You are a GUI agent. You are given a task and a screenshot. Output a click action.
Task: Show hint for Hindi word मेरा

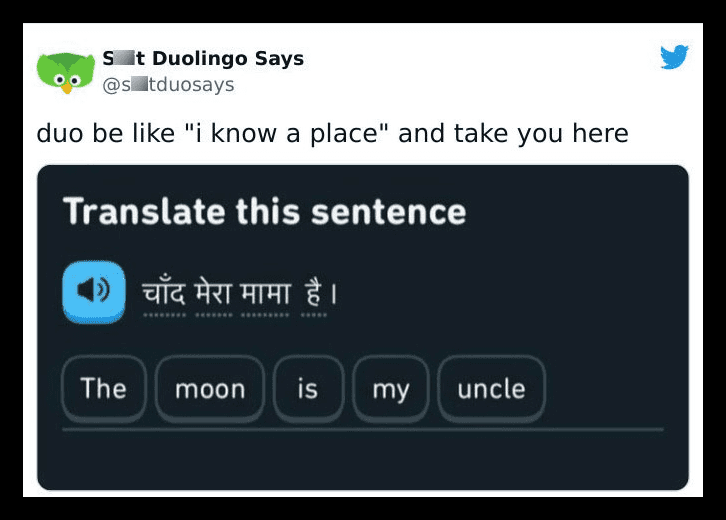[x=213, y=294]
